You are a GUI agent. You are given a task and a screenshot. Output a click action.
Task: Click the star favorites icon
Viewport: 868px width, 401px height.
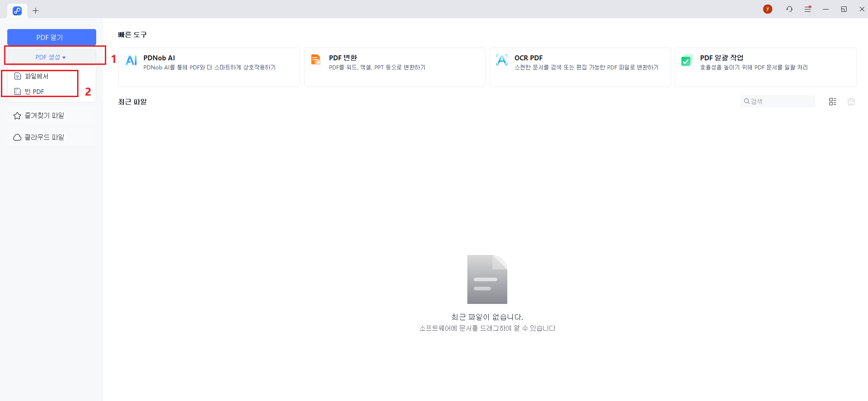point(17,116)
